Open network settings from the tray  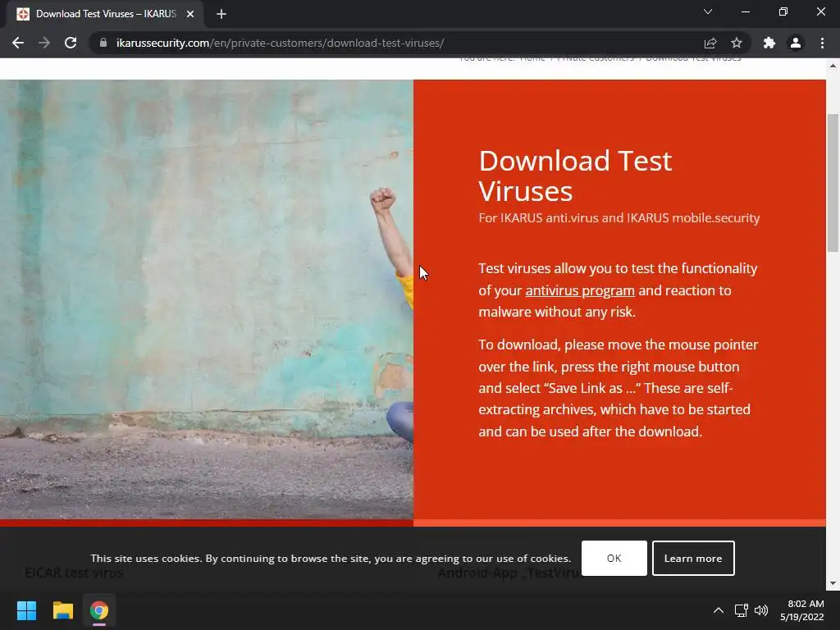coord(741,610)
